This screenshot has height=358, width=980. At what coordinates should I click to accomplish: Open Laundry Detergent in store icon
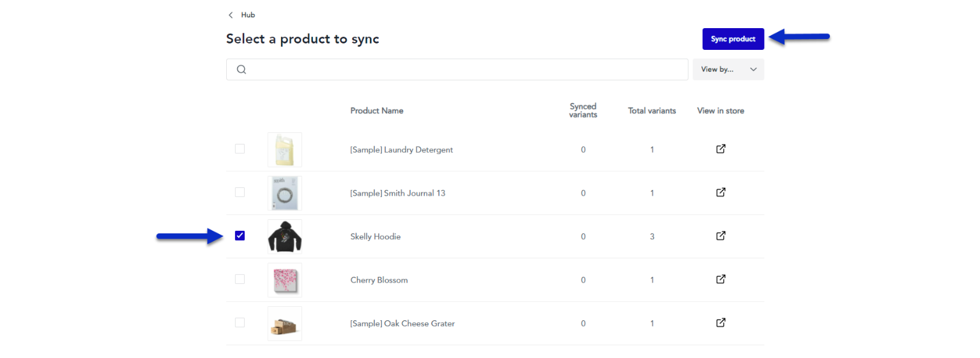pos(721,149)
